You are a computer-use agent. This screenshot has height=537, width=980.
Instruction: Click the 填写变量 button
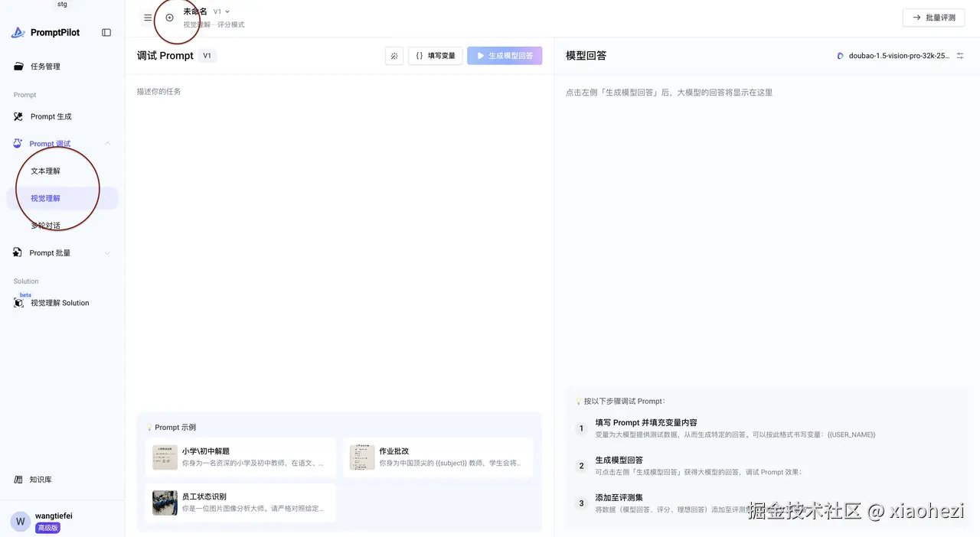click(436, 56)
